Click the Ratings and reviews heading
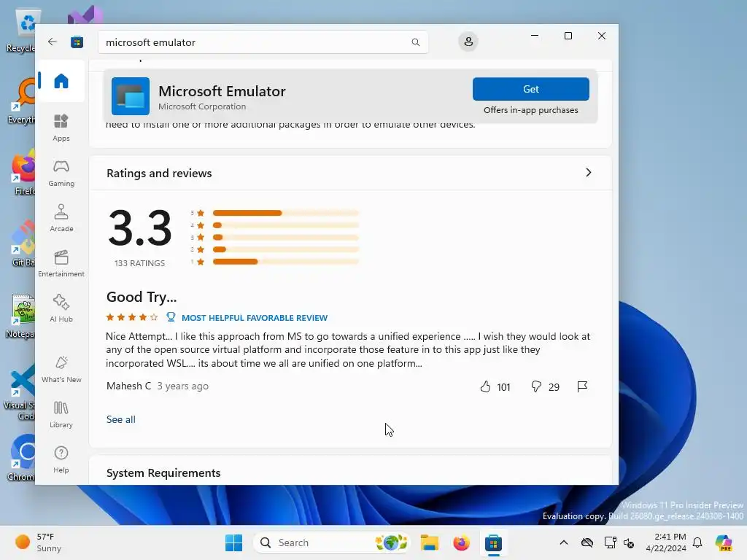The height and width of the screenshot is (560, 747). [x=159, y=173]
